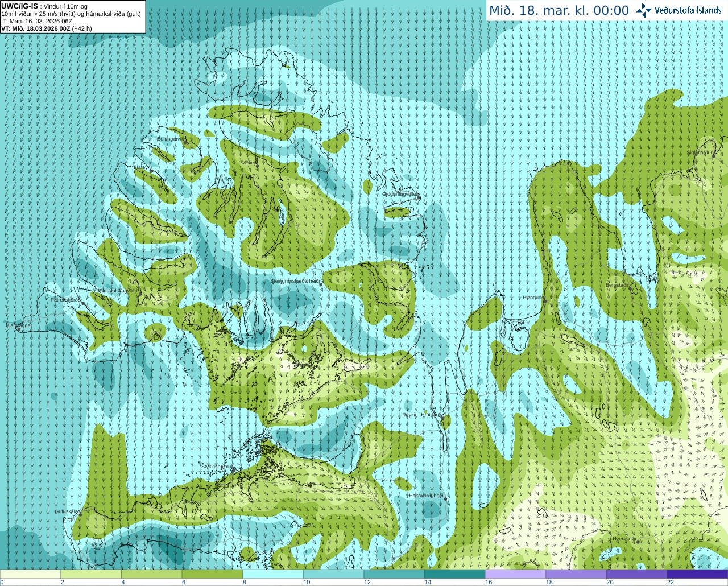Screen dimensions: 728x586
Task: Click the Bergstaðir station label
Action: tap(618, 285)
